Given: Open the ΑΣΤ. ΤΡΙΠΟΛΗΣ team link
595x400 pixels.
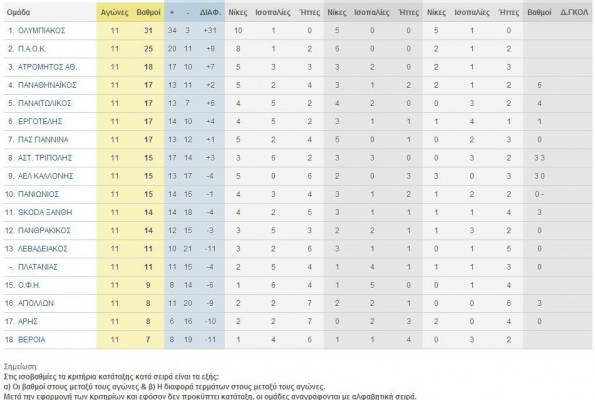Looking at the screenshot, I should point(45,158).
